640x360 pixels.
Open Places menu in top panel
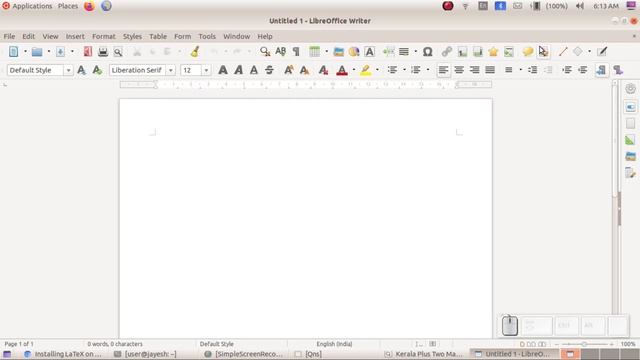[68, 6]
